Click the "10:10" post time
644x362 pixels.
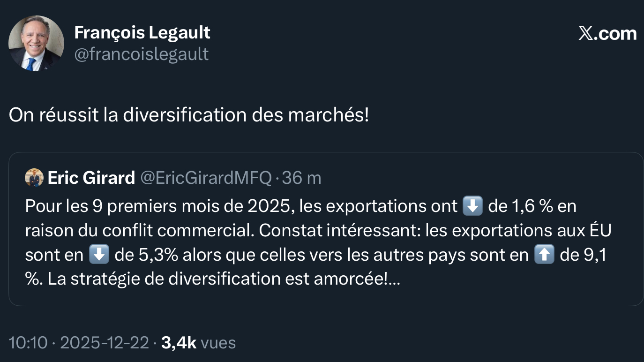(28, 343)
